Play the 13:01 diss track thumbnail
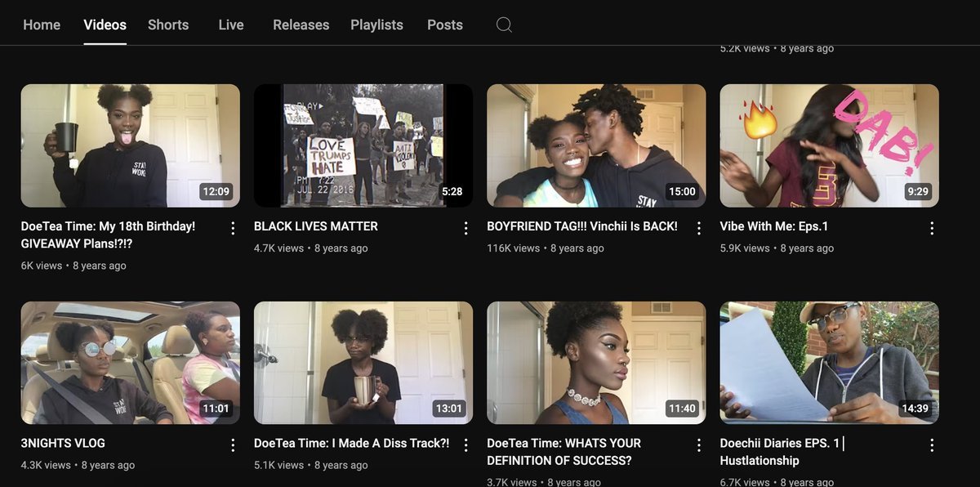980x487 pixels. 363,363
